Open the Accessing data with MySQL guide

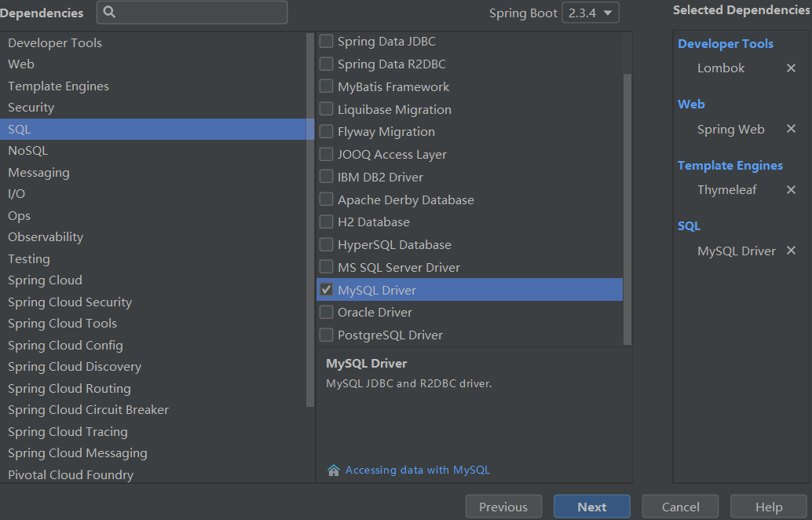coord(418,470)
